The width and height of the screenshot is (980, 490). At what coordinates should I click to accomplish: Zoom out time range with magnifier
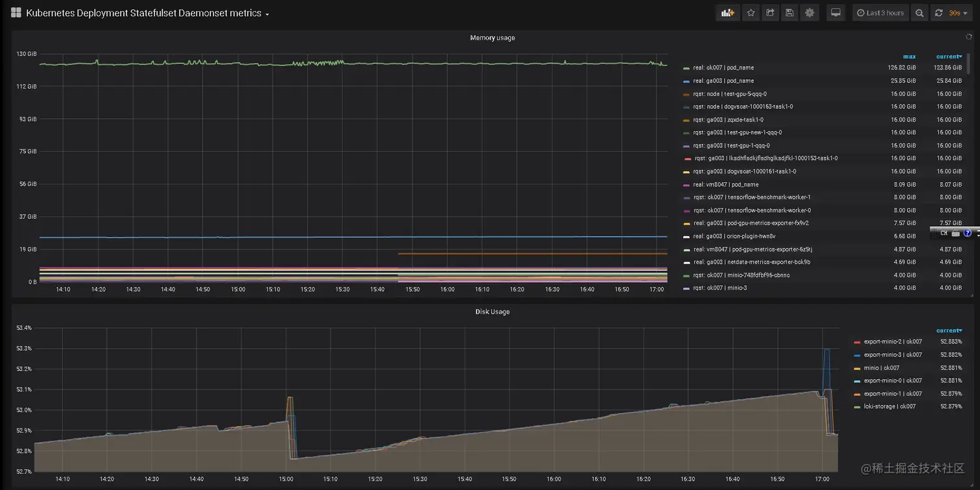919,13
